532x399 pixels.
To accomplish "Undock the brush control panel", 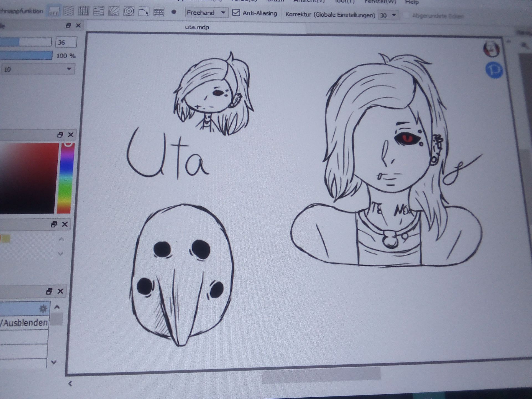I will point(68,25).
